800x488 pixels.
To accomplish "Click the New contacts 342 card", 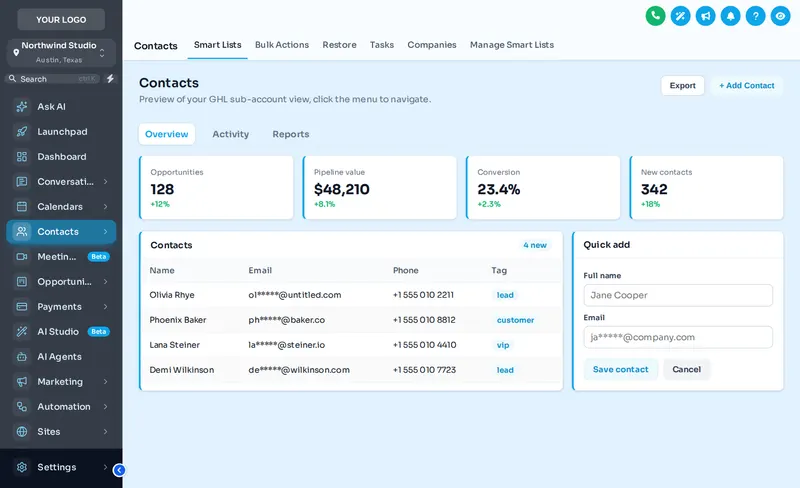I will click(707, 188).
